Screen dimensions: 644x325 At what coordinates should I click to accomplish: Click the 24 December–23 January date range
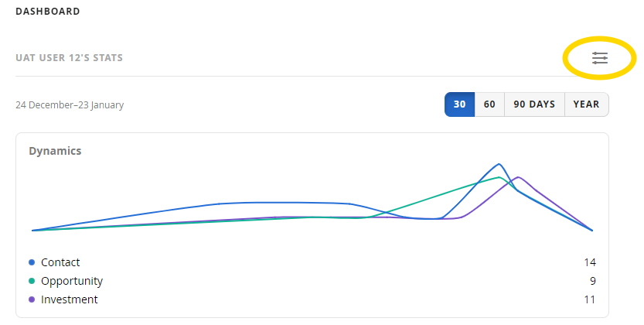pos(70,105)
